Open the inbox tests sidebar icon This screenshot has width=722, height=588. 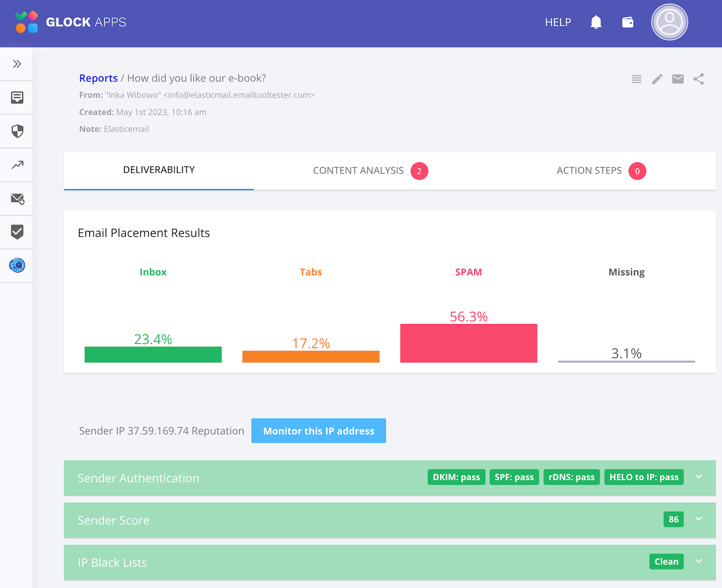[x=17, y=97]
